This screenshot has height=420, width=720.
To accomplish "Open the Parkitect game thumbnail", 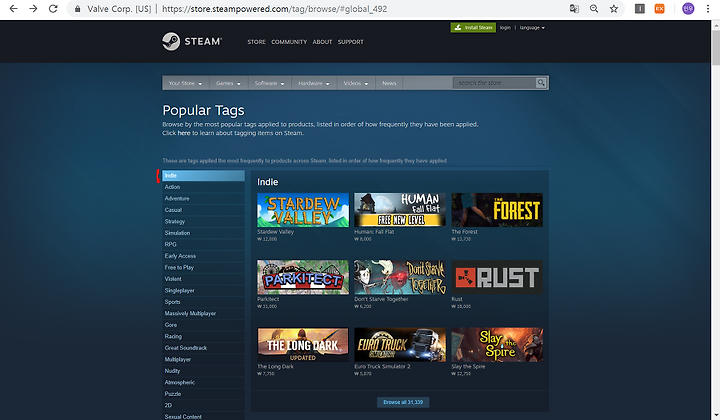I will tap(303, 277).
